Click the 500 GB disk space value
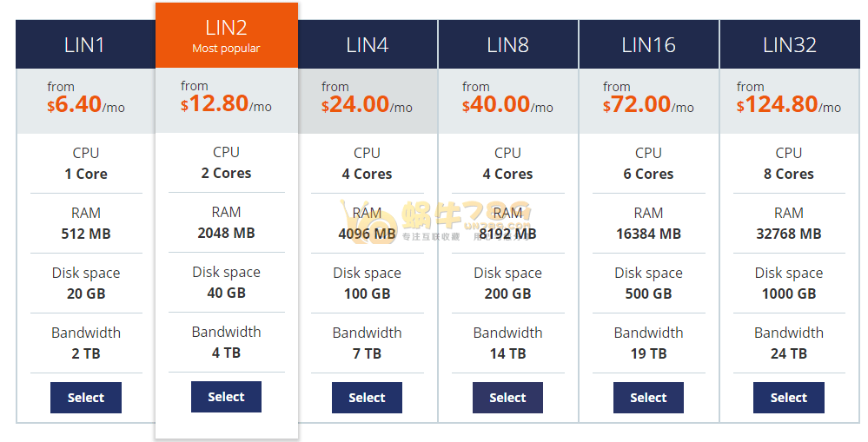Image resolution: width=868 pixels, height=442 pixels. [648, 294]
